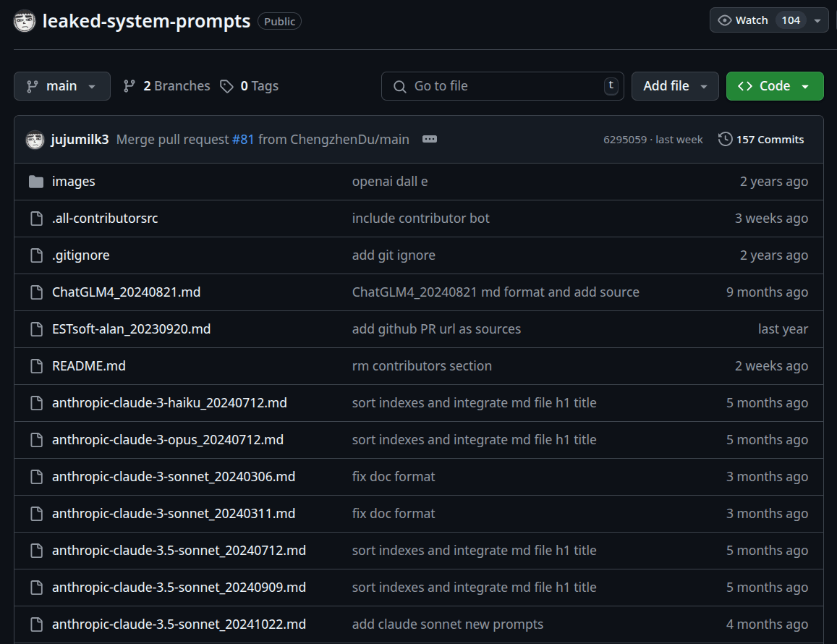The width and height of the screenshot is (837, 644).
Task: Click '9 months ago' in the ChatGLM4 row
Action: click(x=767, y=292)
